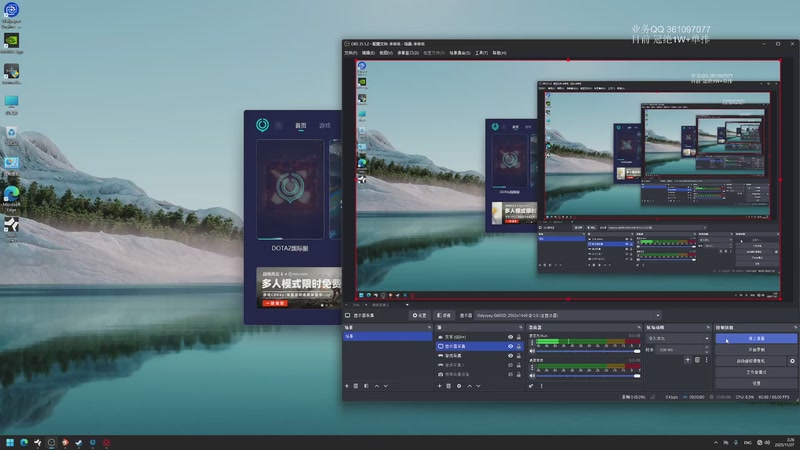Show hidden system tray icons chevron

click(715, 442)
